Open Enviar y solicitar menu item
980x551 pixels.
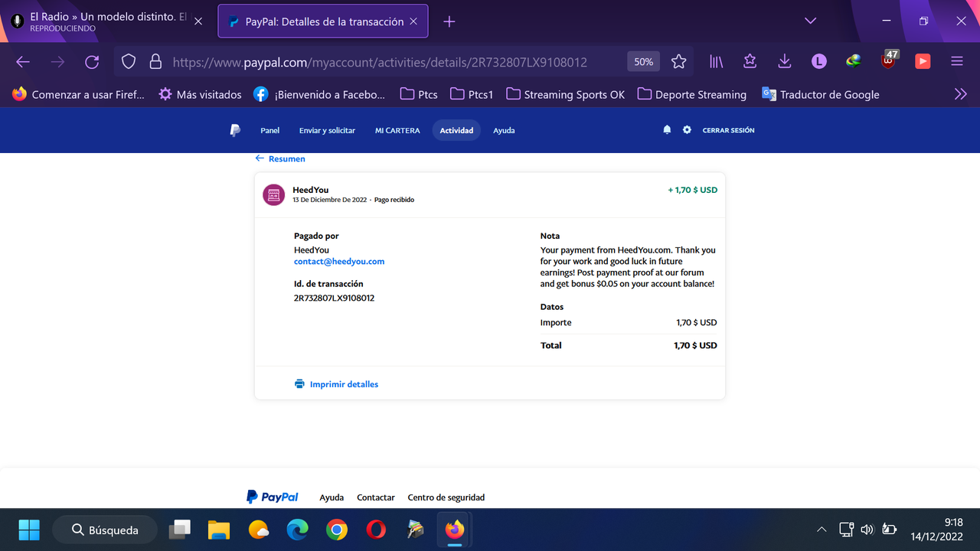pyautogui.click(x=327, y=130)
